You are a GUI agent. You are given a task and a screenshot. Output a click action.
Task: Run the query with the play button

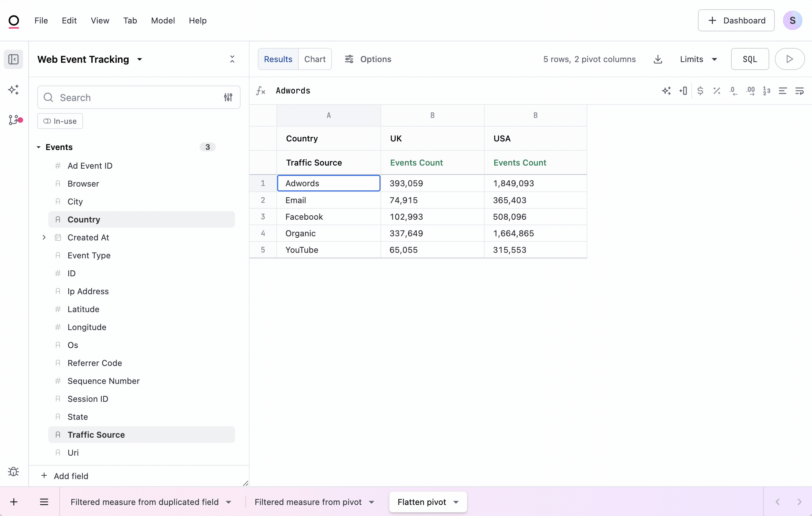790,59
